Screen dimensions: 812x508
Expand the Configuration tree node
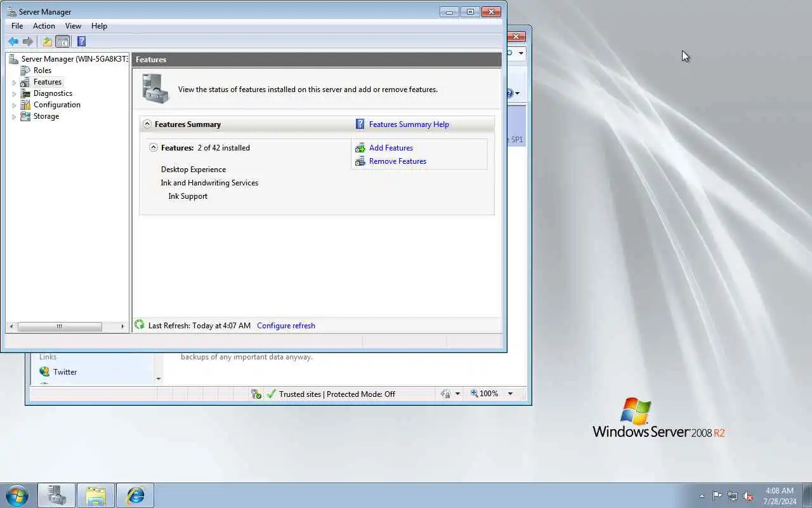click(14, 105)
